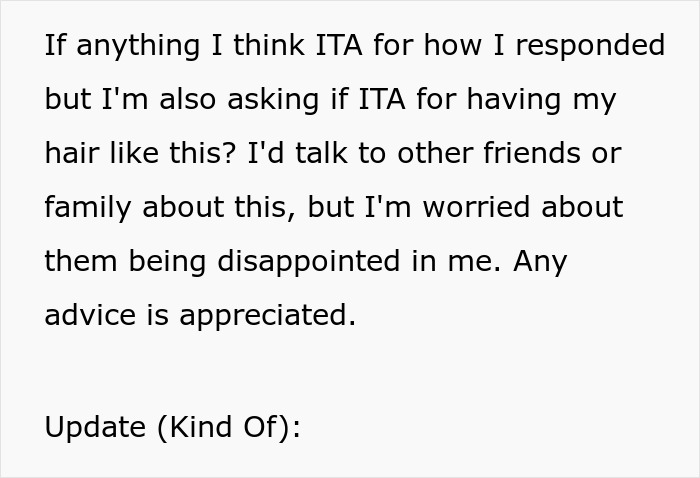Click the word "disappointed" in the text

pos(308,262)
